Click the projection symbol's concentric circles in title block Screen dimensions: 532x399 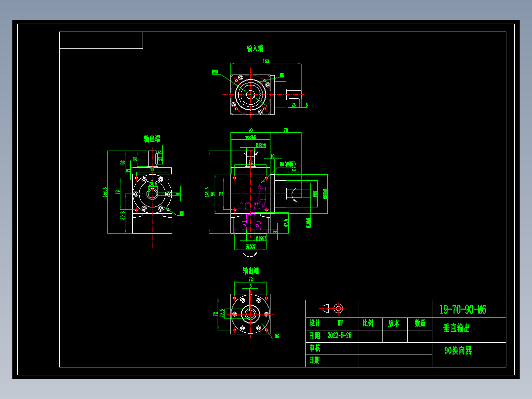(x=338, y=309)
